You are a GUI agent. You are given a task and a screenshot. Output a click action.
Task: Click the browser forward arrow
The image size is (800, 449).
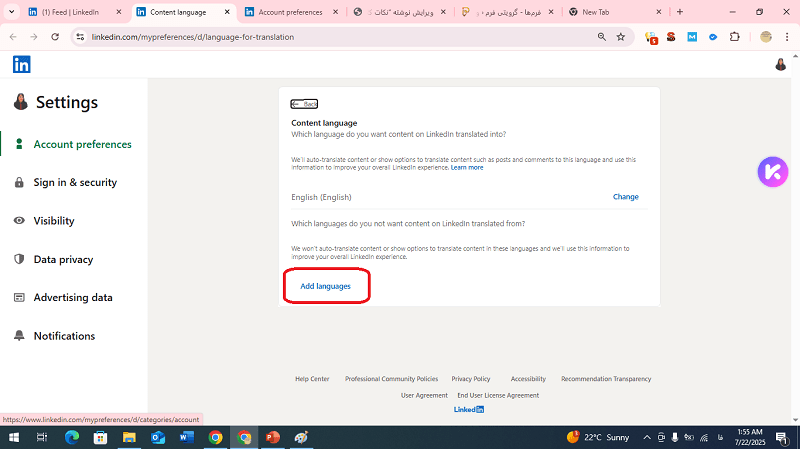(34, 37)
